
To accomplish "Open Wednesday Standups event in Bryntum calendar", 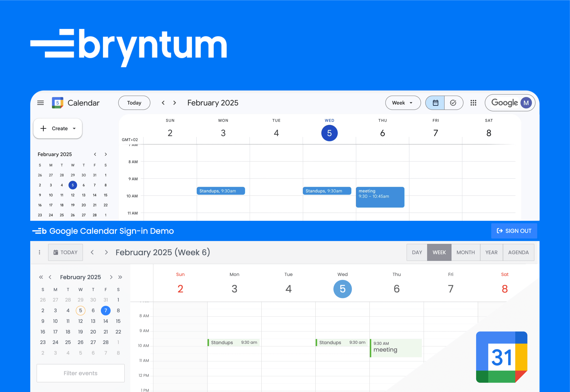I will (x=342, y=342).
